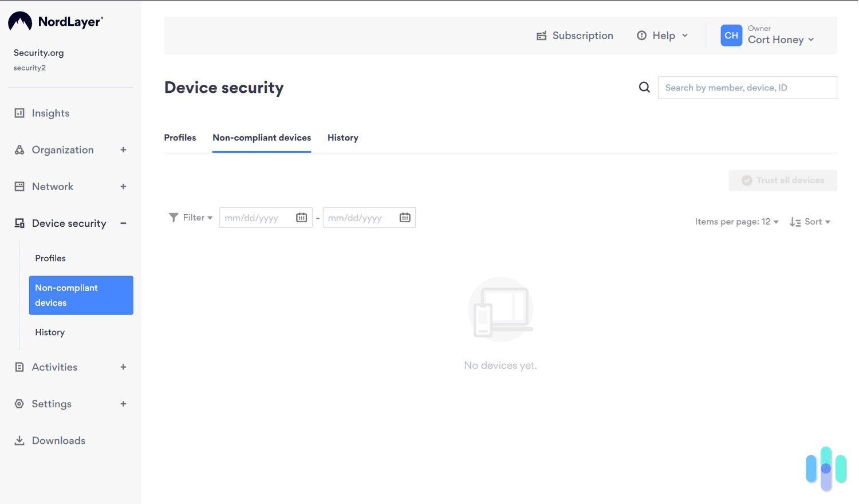Change Items per page dropdown
859x504 pixels.
736,222
